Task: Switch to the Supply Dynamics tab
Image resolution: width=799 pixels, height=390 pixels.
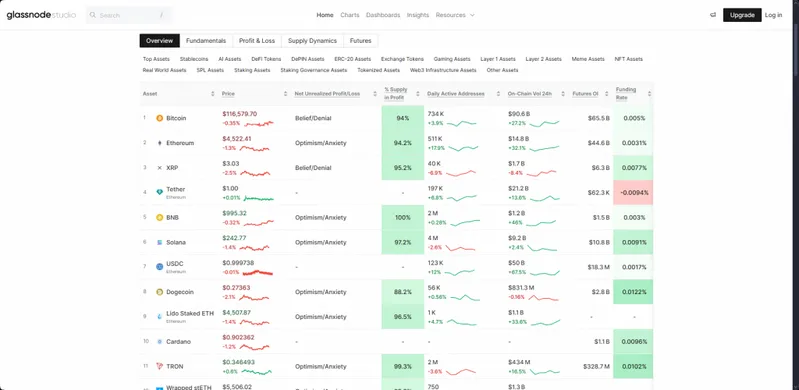Action: (312, 41)
